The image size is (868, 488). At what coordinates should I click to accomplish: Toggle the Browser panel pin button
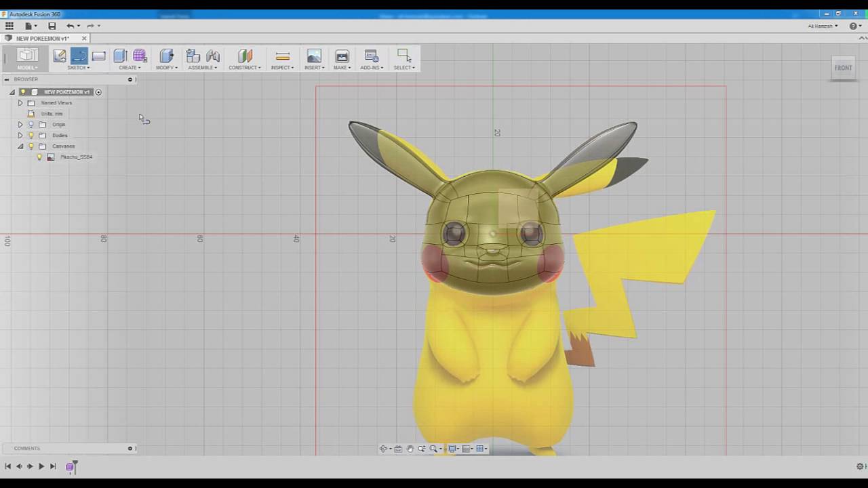[130, 79]
